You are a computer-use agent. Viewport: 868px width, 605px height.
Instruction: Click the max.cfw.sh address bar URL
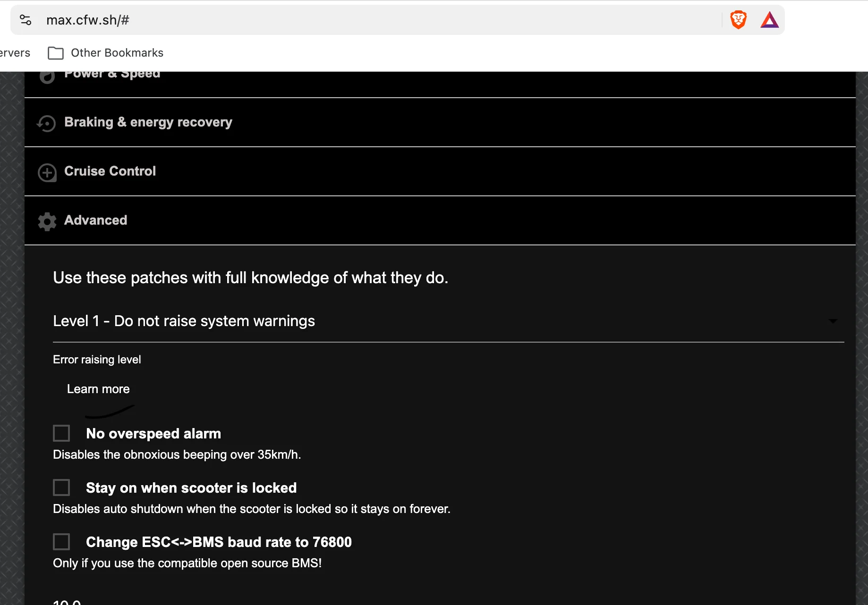[x=88, y=20]
